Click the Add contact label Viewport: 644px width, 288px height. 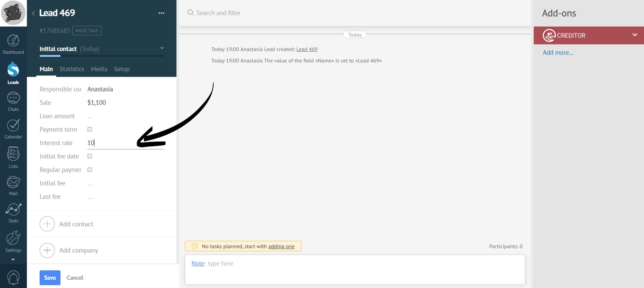coord(76,224)
